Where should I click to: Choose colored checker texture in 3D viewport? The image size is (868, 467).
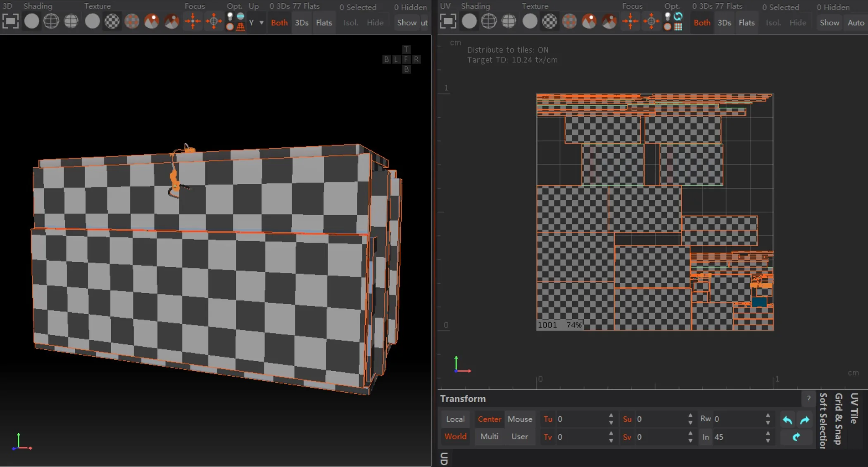click(x=132, y=21)
